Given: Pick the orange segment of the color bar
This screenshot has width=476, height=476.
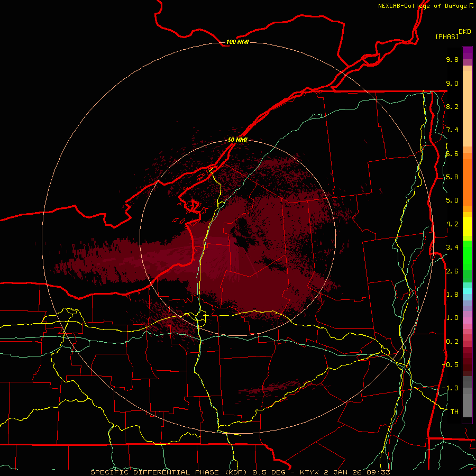Looking at the screenshot, I should [467, 182].
